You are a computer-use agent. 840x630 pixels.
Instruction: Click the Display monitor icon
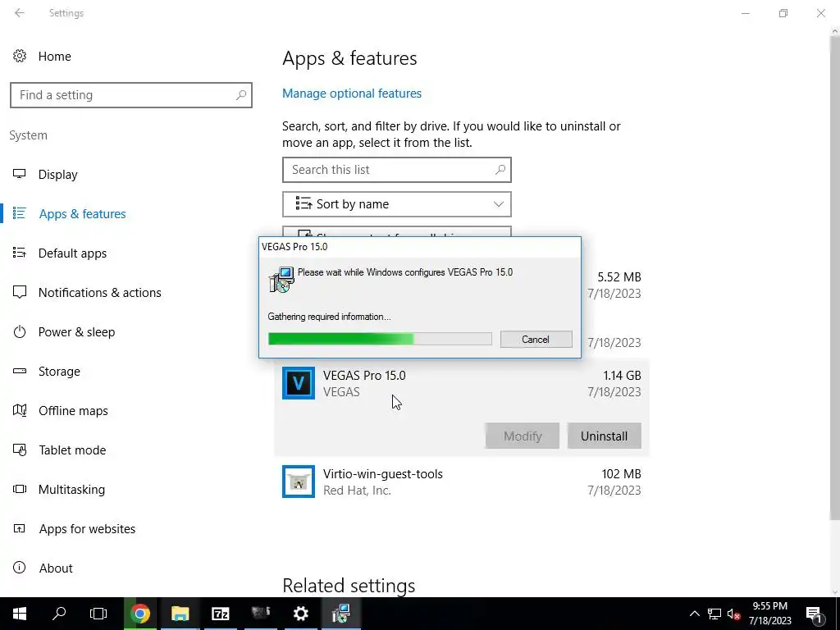click(20, 174)
